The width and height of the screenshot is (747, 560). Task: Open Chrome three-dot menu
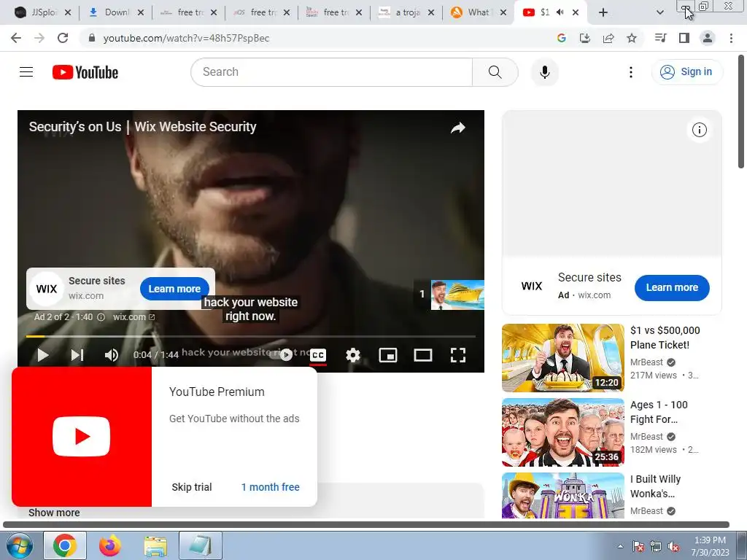(731, 38)
